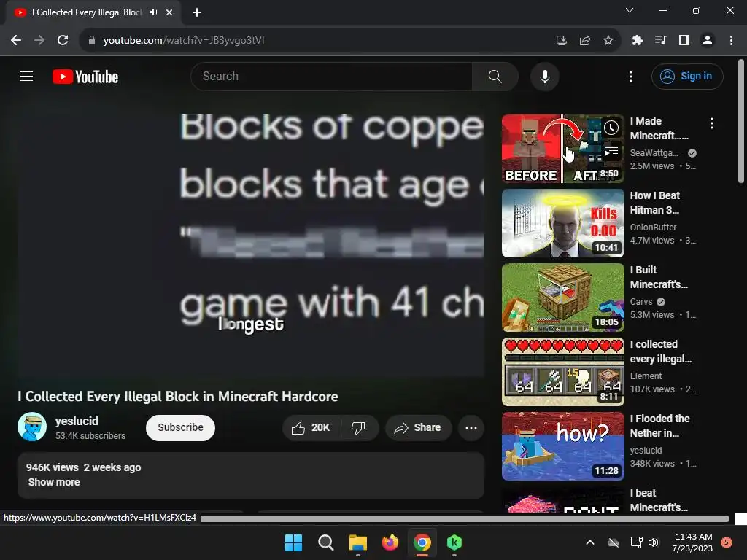Viewport: 747px width, 560px height.
Task: Click the I Built Minecraft's title
Action: [x=659, y=277]
